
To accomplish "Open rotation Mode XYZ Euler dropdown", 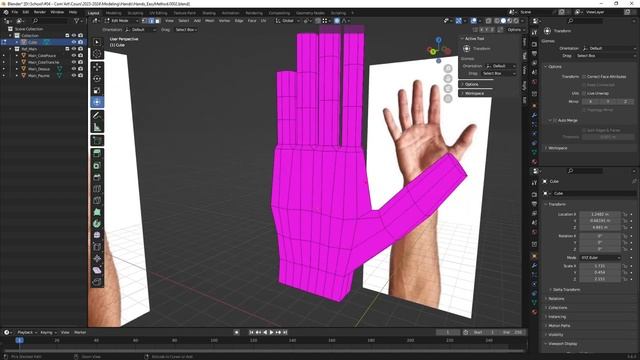I will click(600, 258).
